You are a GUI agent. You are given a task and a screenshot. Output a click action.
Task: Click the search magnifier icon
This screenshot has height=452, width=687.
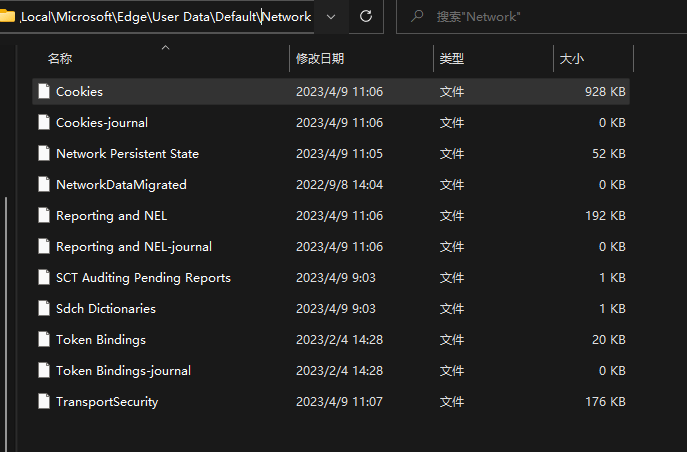(417, 17)
